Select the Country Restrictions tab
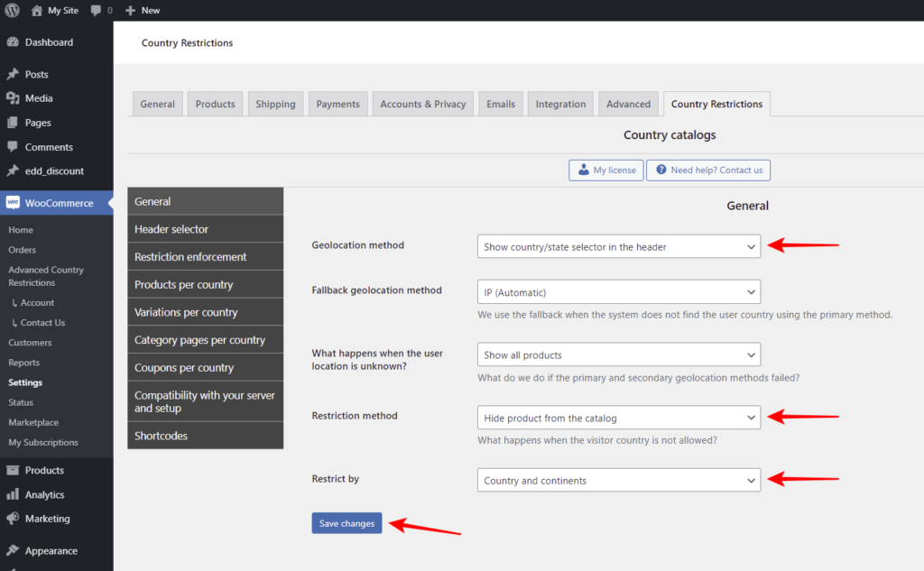The width and height of the screenshot is (924, 571). (x=716, y=104)
